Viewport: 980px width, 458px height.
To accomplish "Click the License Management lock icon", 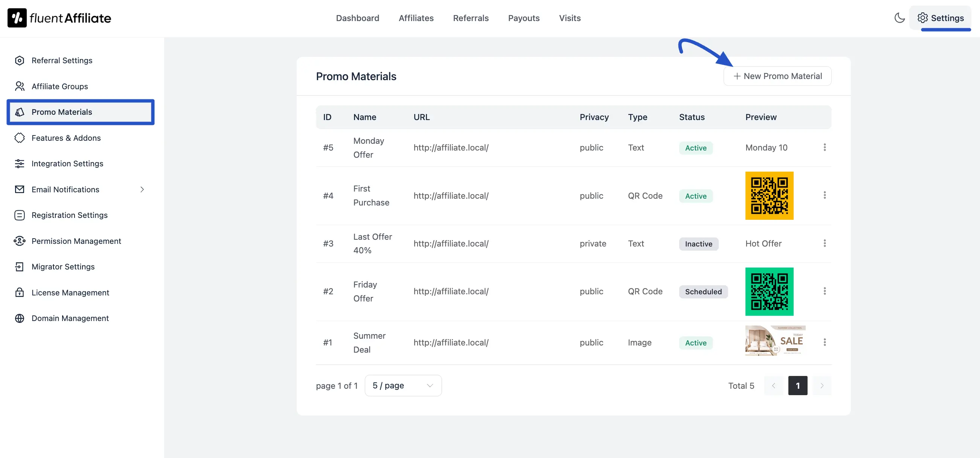I will pos(20,292).
